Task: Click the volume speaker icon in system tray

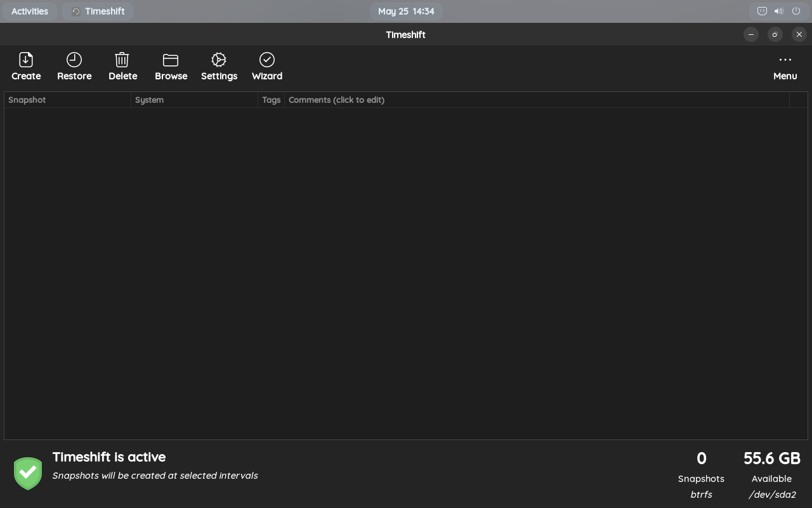Action: [779, 11]
